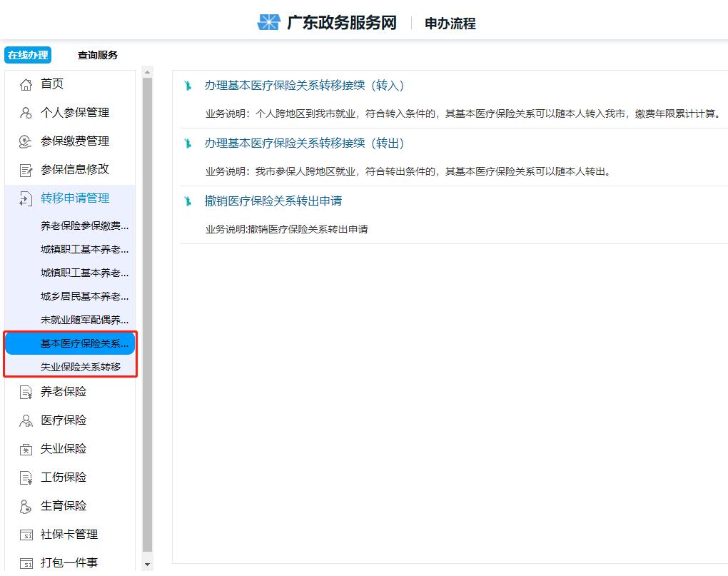Click the home icon beside 首页
Screen dimensions: 728x576
[x=25, y=84]
